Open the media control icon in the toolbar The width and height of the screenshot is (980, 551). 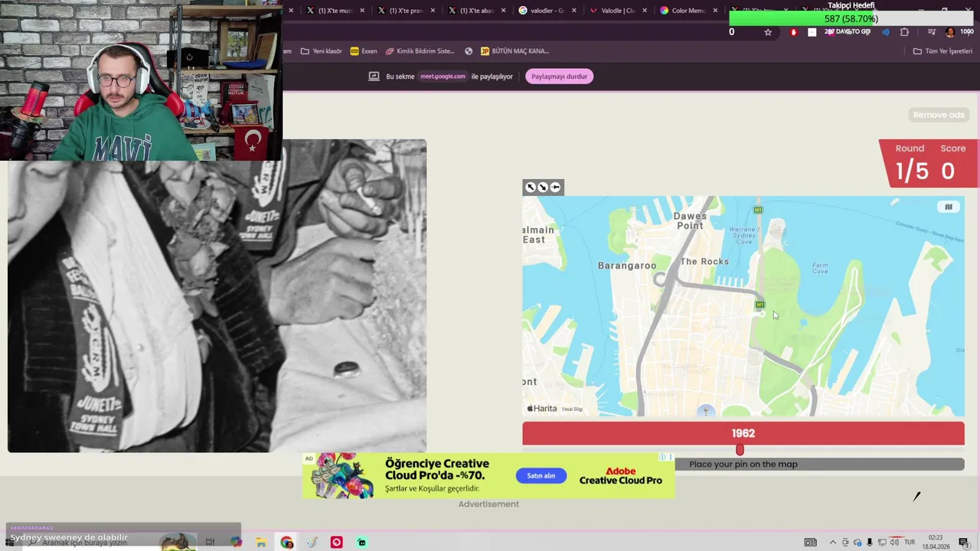(x=932, y=32)
